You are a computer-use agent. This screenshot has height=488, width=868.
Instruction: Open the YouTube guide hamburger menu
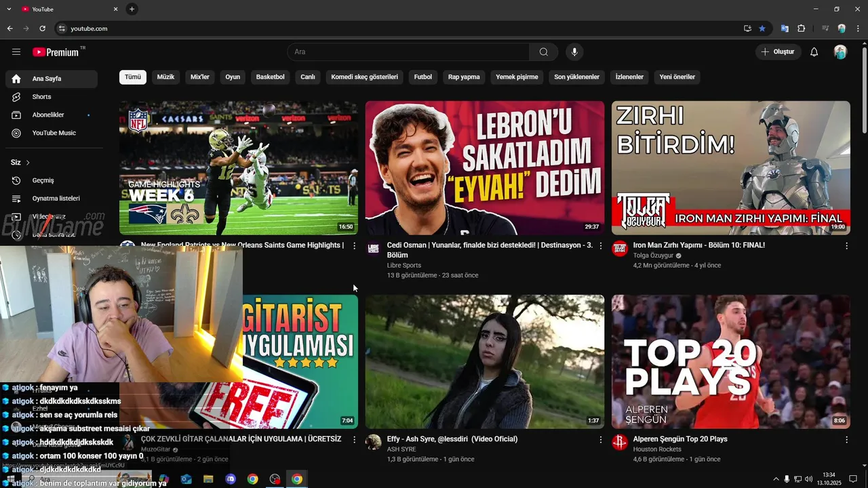tap(16, 52)
